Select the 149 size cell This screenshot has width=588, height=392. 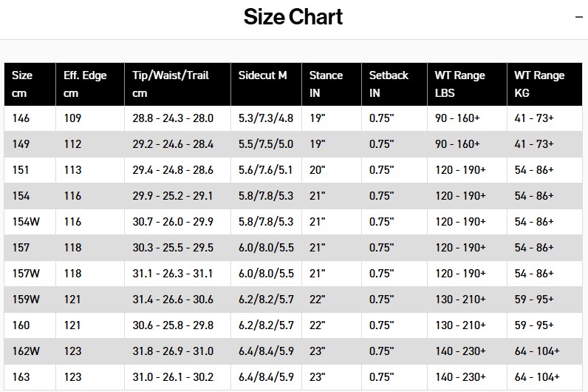click(21, 144)
